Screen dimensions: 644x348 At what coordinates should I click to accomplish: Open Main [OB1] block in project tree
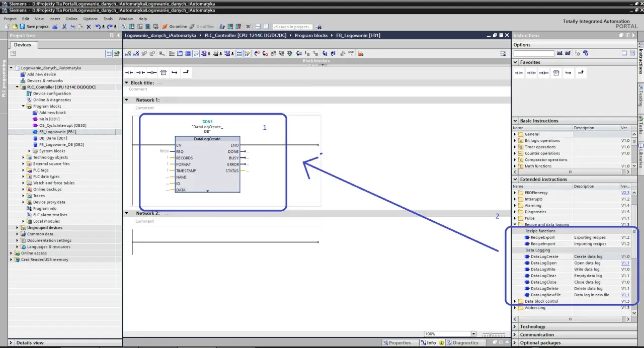click(x=49, y=119)
